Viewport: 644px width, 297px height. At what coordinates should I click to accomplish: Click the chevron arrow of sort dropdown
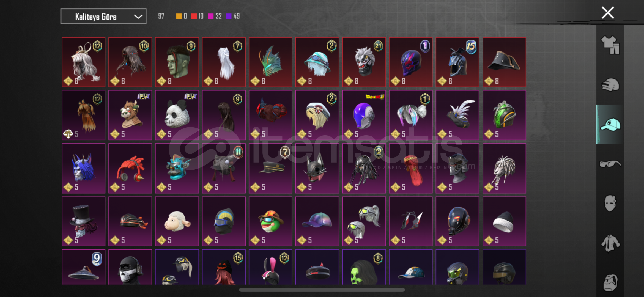[138, 17]
